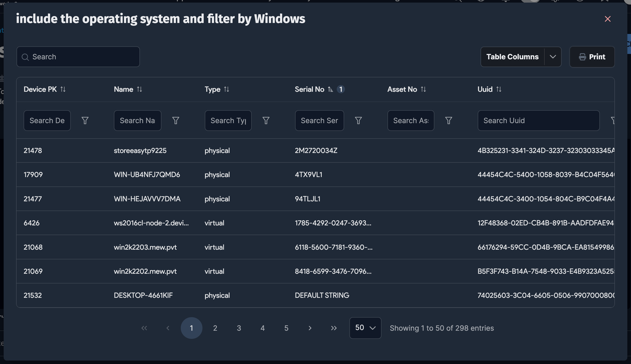Click the Serial No filter funnel
The height and width of the screenshot is (364, 631).
coord(358,121)
